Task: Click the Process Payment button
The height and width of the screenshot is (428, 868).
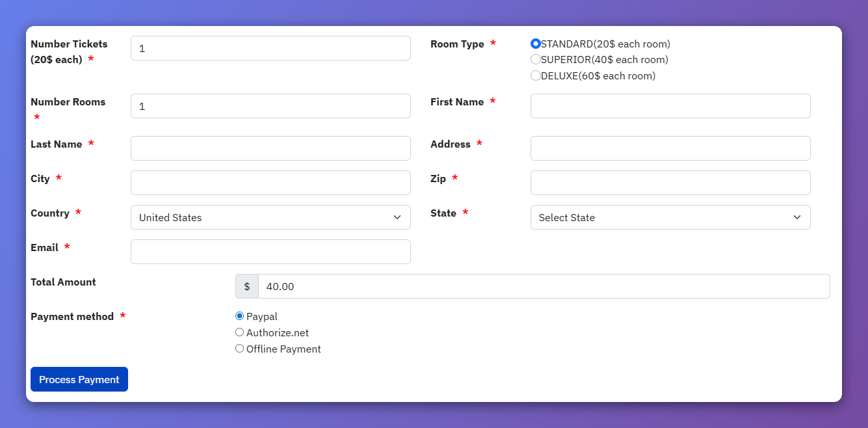Action: pos(79,379)
